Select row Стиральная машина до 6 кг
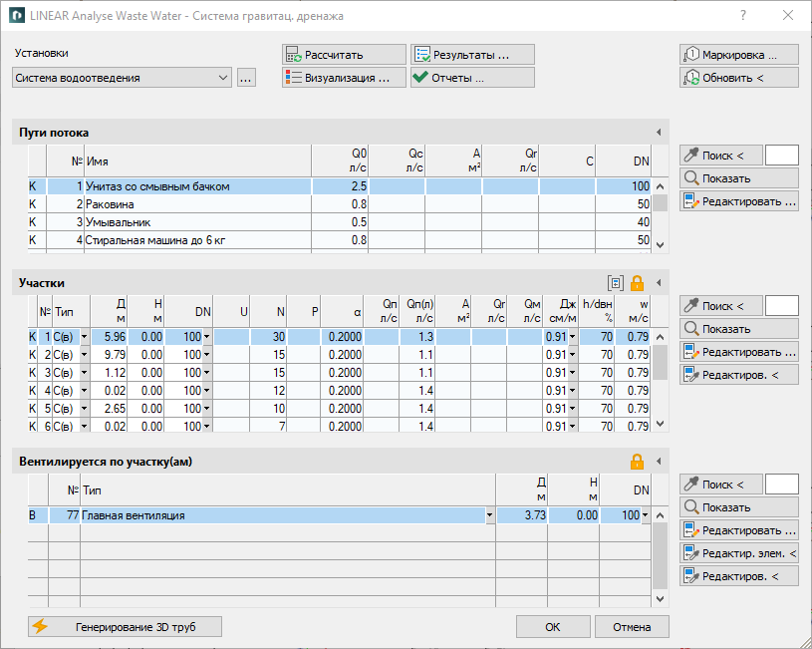Image resolution: width=812 pixels, height=649 pixels. tap(339, 240)
